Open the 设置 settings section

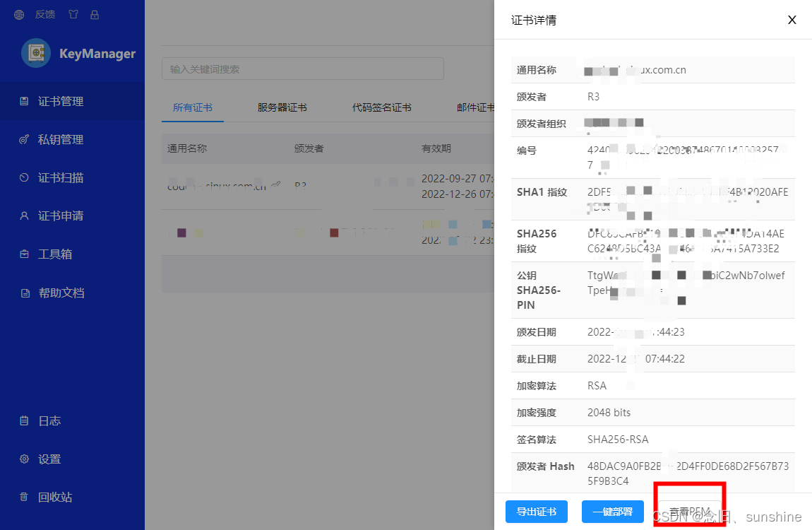(x=49, y=459)
